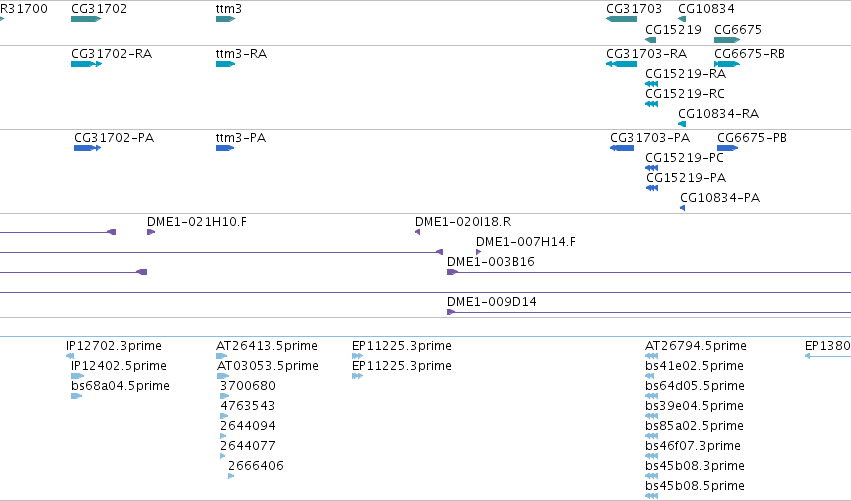The width and height of the screenshot is (851, 501).
Task: Select the IP12402.5prime EST label
Action: [119, 366]
